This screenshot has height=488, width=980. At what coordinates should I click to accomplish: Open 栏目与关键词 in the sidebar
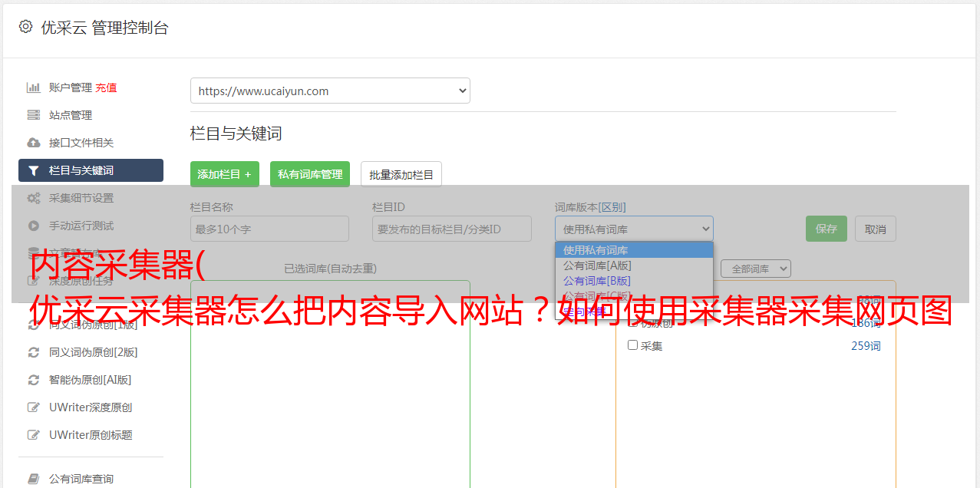91,170
